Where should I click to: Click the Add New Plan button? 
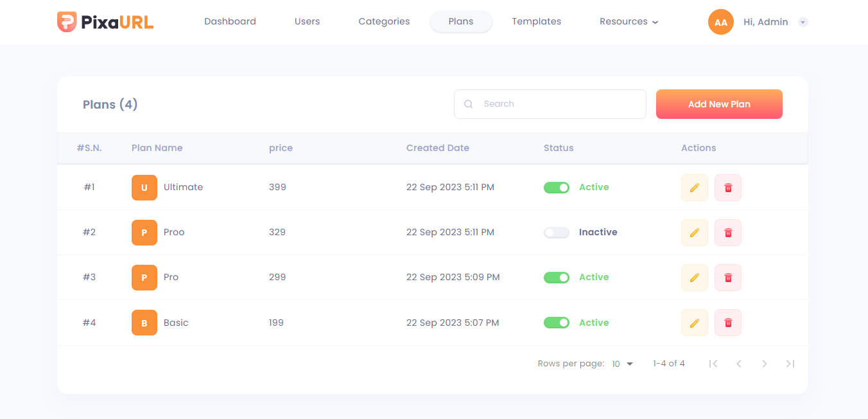pos(719,104)
